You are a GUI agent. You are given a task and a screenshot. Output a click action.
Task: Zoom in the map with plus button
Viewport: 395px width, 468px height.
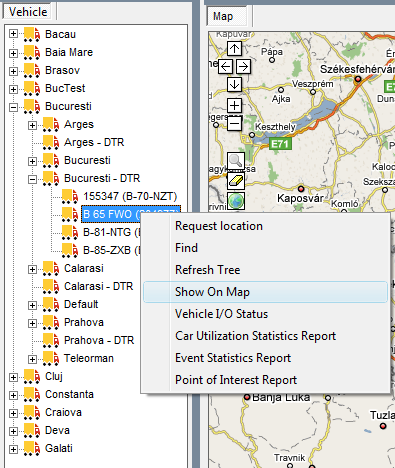click(x=234, y=106)
